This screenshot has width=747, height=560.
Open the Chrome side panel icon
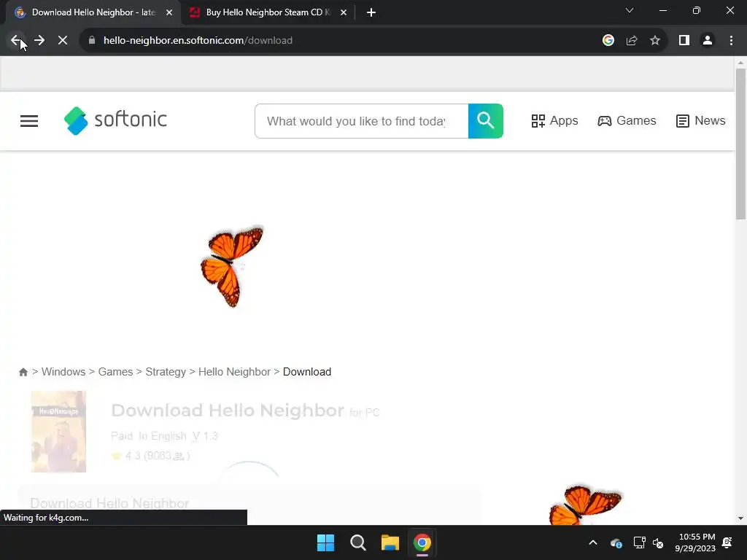(x=684, y=41)
